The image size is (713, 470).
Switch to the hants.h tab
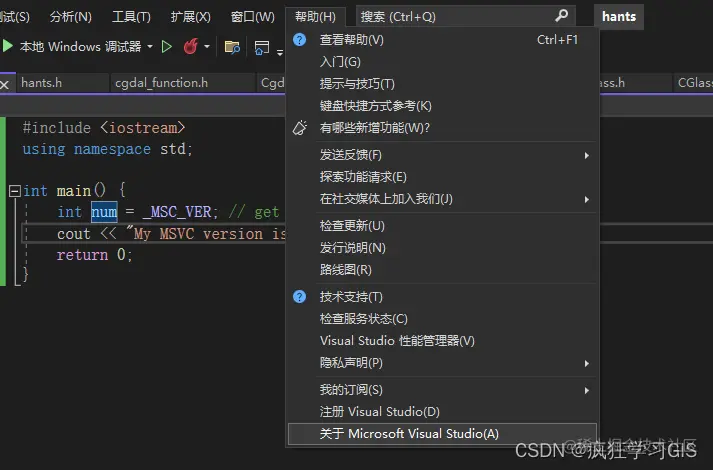63,83
